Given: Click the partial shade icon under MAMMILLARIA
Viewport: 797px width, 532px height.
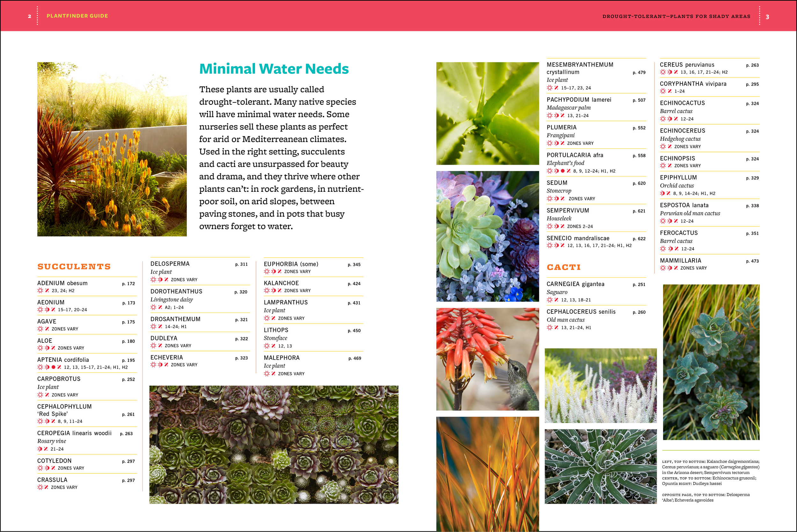Looking at the screenshot, I should 670,268.
